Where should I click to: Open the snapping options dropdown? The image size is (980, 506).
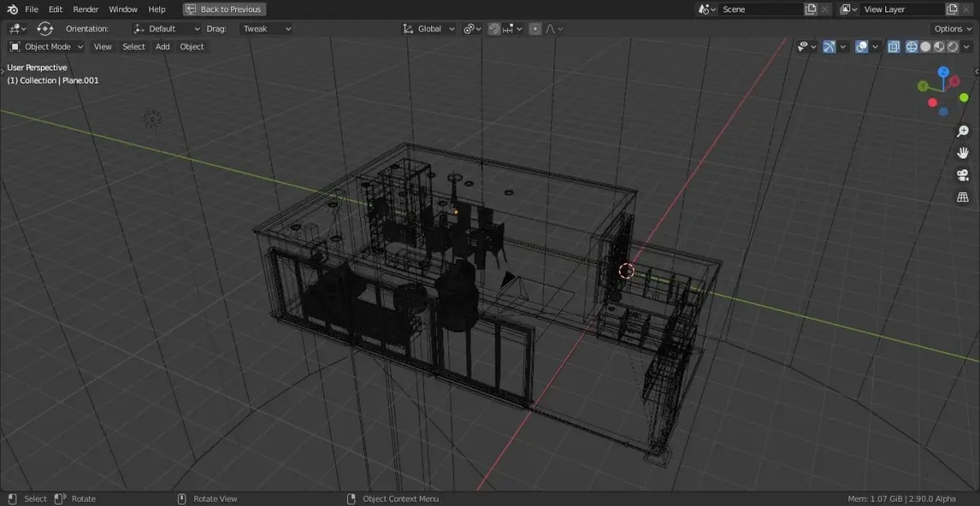(513, 29)
